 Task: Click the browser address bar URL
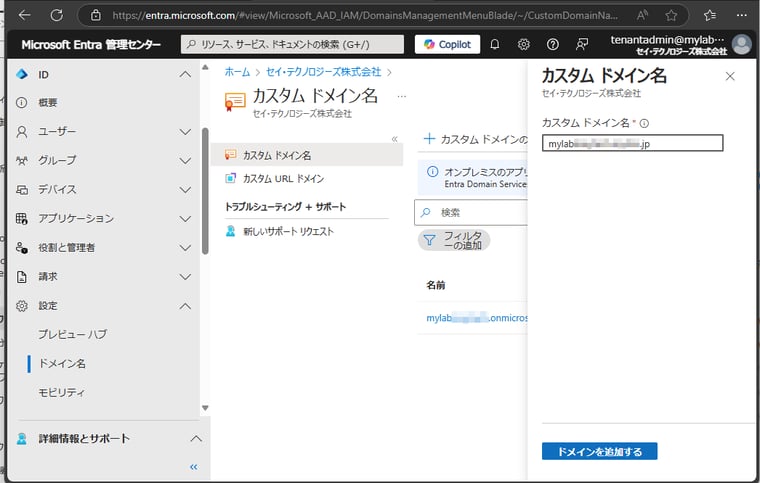[365, 16]
